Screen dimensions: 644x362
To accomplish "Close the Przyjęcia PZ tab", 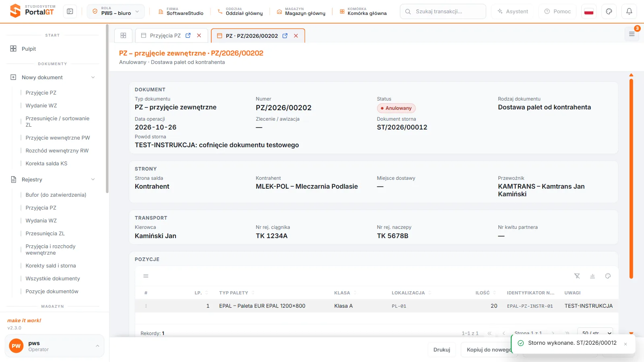I will pos(199,35).
